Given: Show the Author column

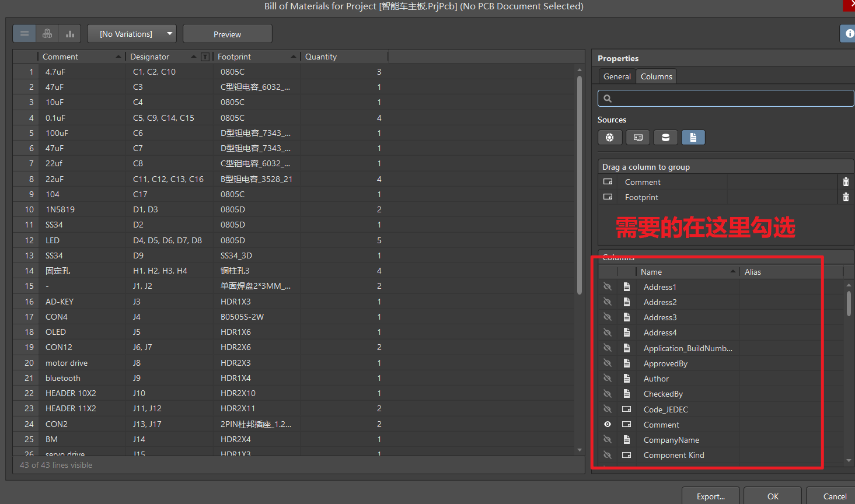Looking at the screenshot, I should pos(608,379).
